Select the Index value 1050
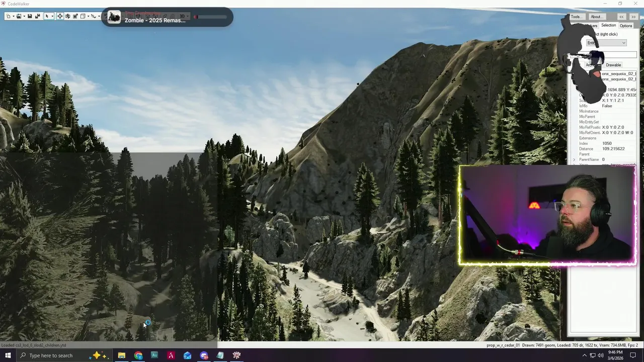 [x=607, y=143]
